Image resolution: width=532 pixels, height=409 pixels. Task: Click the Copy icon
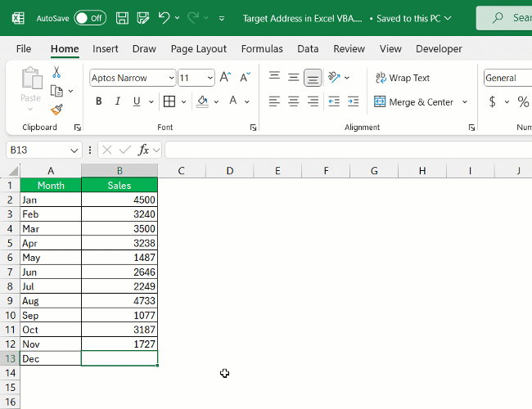coord(56,91)
